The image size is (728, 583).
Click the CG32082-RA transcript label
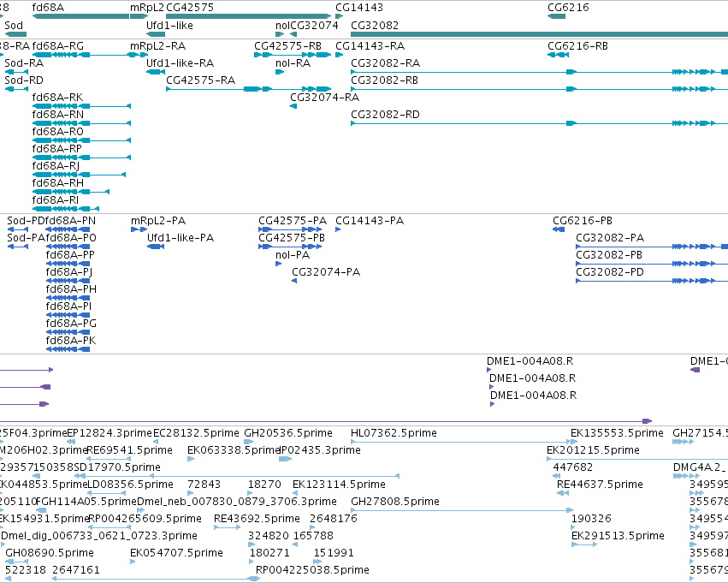385,63
